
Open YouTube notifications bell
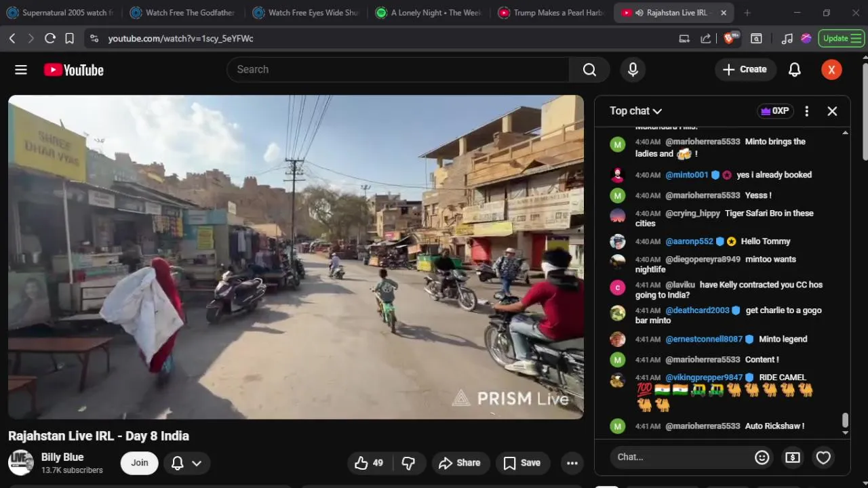click(x=795, y=69)
